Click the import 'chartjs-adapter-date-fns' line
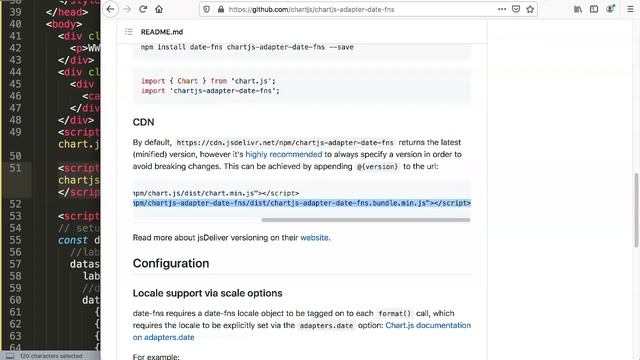640x360 pixels. [210, 91]
